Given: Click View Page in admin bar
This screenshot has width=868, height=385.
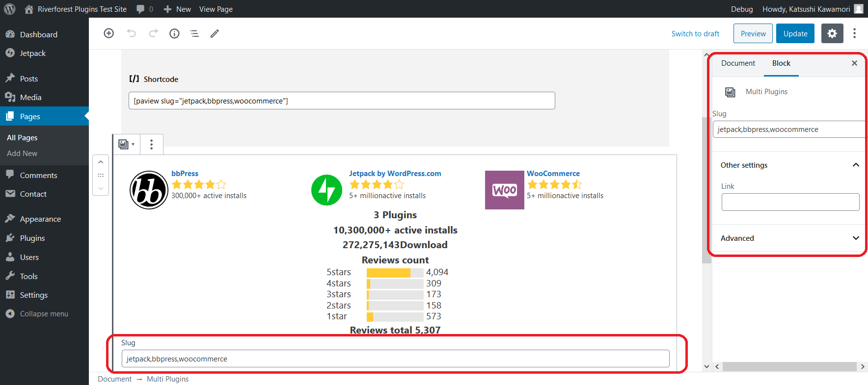Looking at the screenshot, I should click(216, 9).
